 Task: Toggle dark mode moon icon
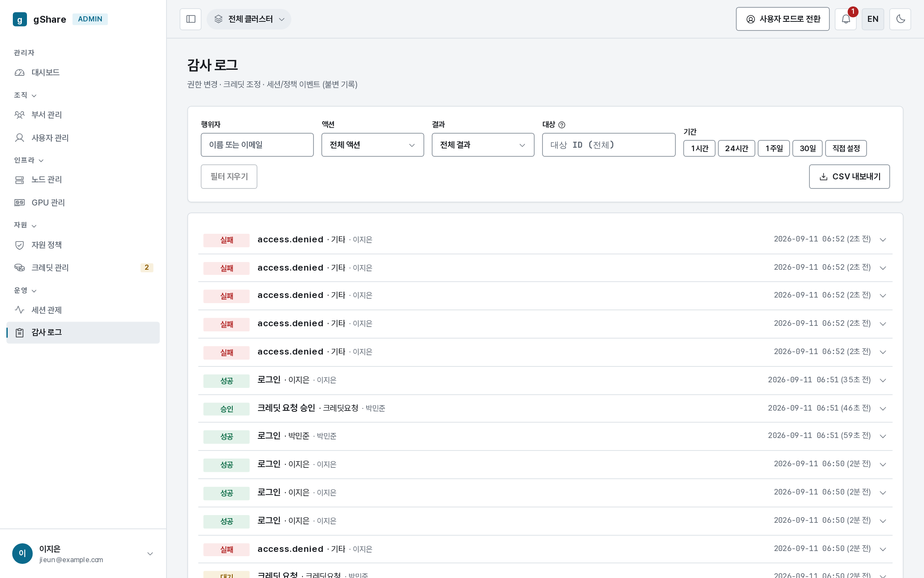click(x=900, y=19)
